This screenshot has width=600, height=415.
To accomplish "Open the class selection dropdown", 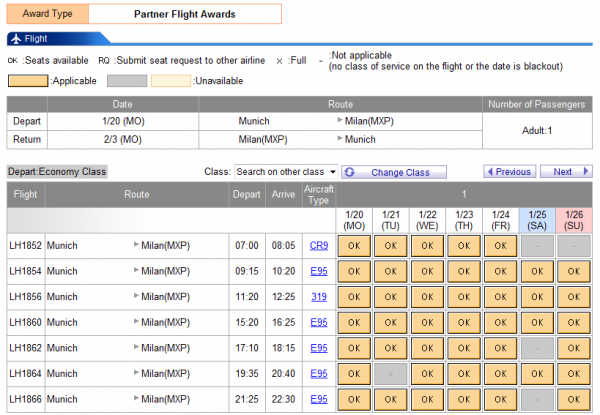I will 286,172.
